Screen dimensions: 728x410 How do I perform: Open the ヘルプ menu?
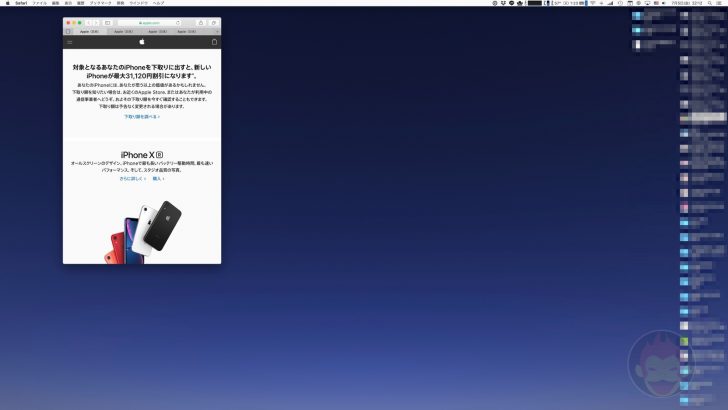158,3
